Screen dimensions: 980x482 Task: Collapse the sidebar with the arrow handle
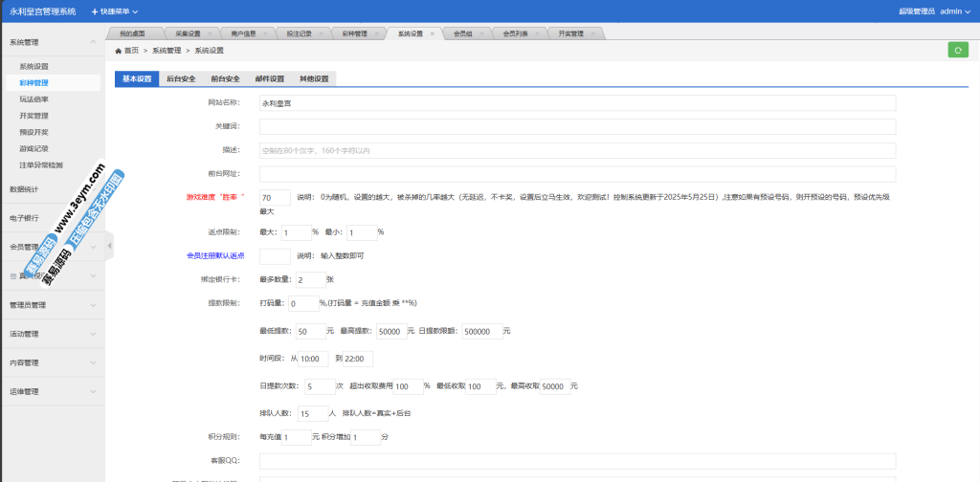tap(109, 246)
